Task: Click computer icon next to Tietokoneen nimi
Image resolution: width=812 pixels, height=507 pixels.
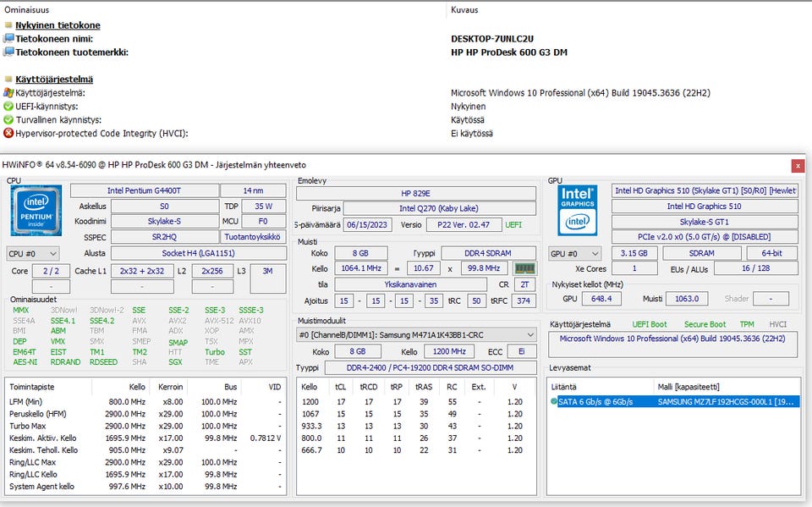Action: coord(8,38)
